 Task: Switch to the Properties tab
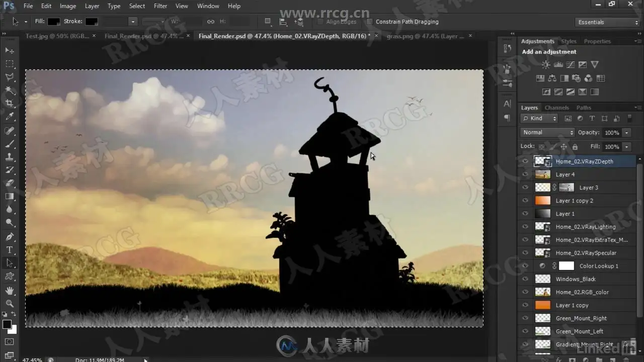coord(597,41)
